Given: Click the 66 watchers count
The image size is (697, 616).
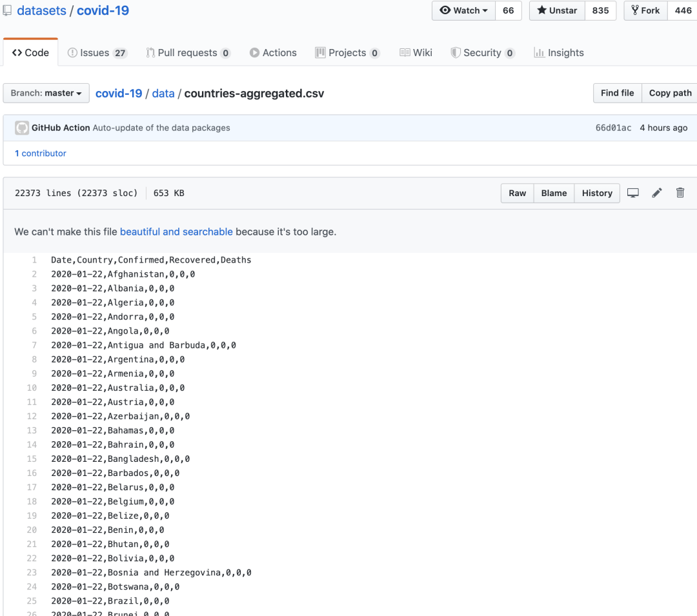Looking at the screenshot, I should click(509, 11).
